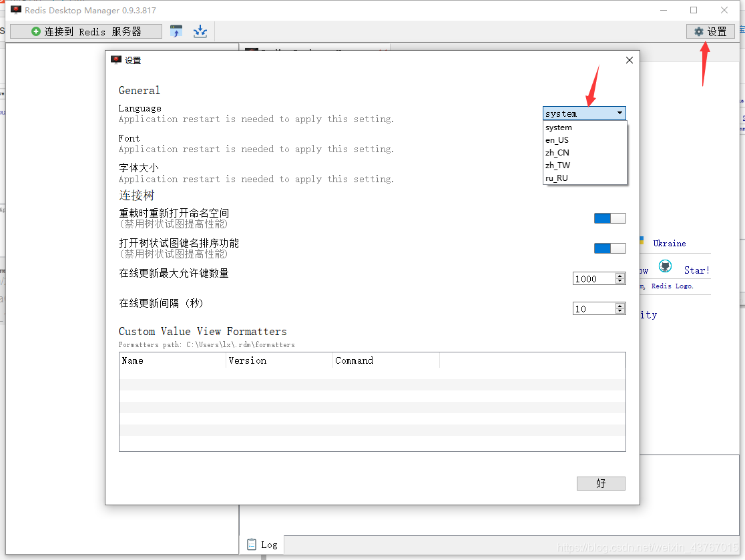Click the 设置 dialog title icon
The width and height of the screenshot is (745, 560).
pos(116,60)
